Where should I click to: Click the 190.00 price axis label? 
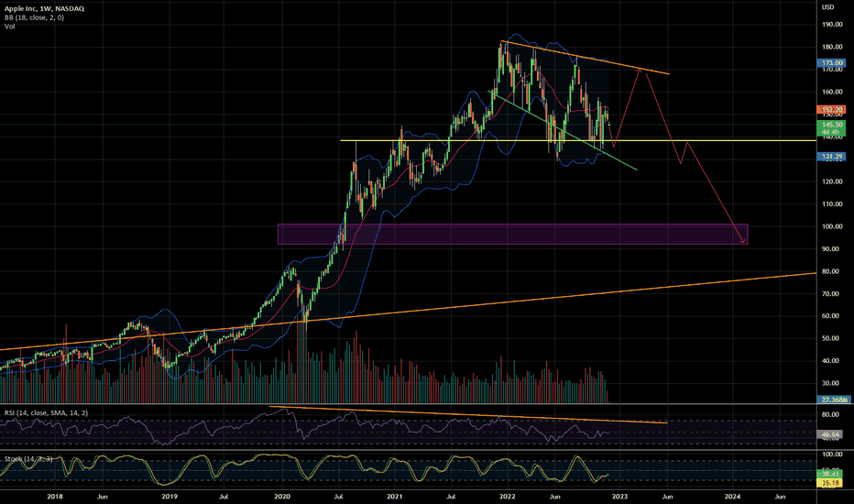(832, 25)
